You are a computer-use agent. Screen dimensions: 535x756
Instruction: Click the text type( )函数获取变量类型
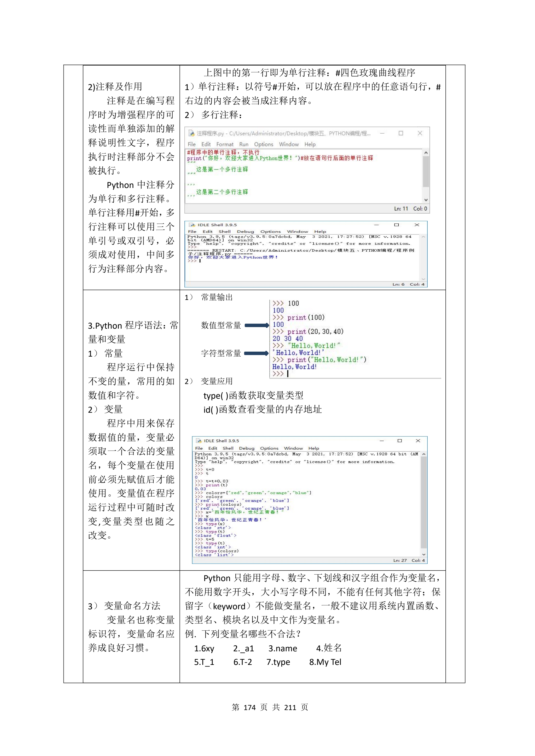coord(253,395)
